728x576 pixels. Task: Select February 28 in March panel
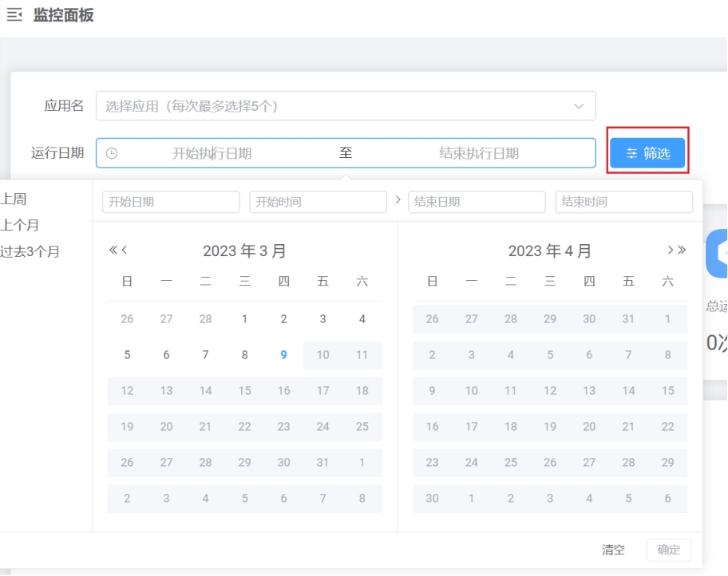pos(205,319)
